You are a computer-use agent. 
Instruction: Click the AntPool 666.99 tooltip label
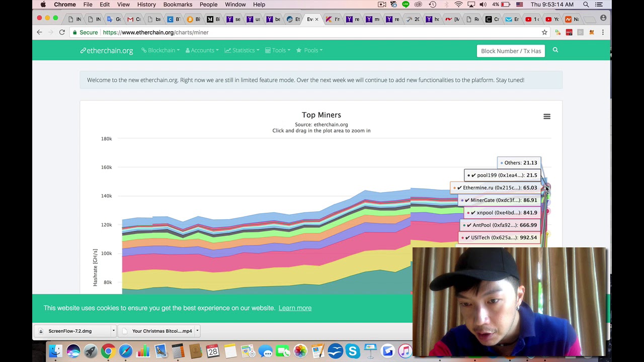(500, 225)
